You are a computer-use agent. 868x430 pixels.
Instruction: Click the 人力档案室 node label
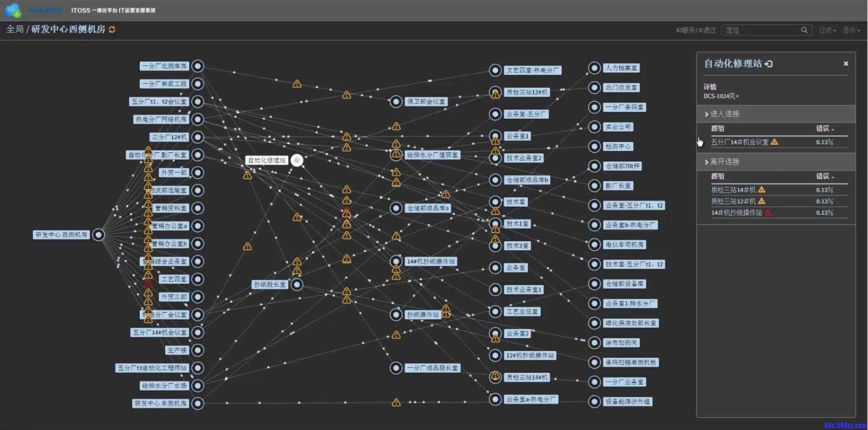(622, 68)
